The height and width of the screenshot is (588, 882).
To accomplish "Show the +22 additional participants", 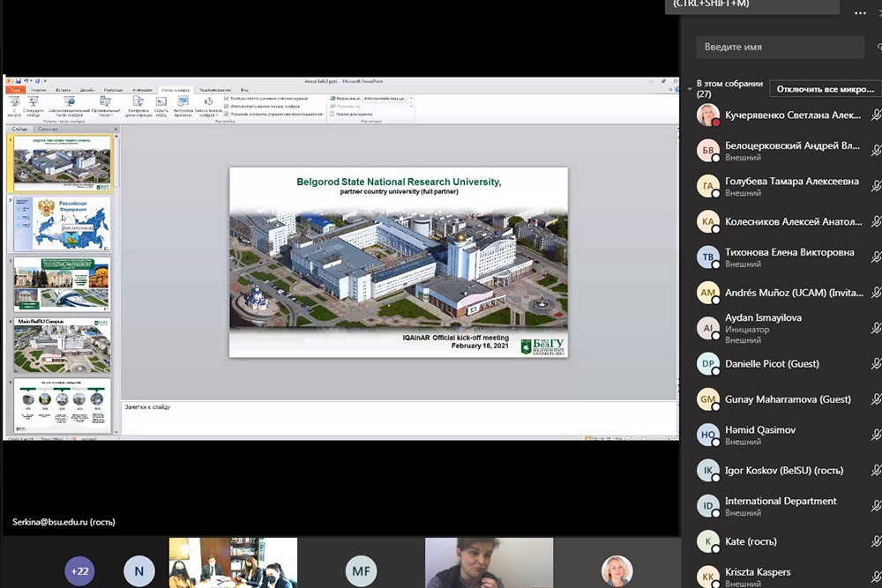I will 80,570.
